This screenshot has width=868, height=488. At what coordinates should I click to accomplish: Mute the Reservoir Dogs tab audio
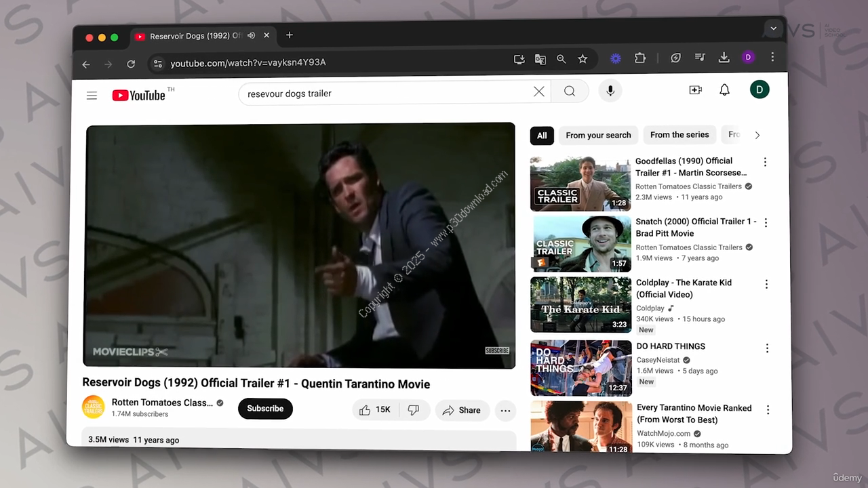pyautogui.click(x=252, y=35)
